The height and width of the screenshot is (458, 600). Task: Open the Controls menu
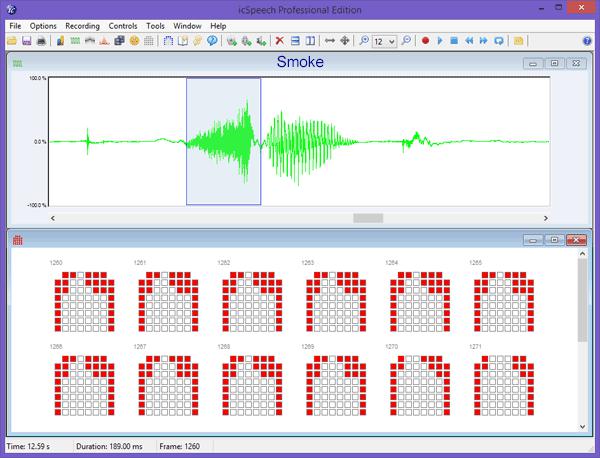click(x=122, y=24)
